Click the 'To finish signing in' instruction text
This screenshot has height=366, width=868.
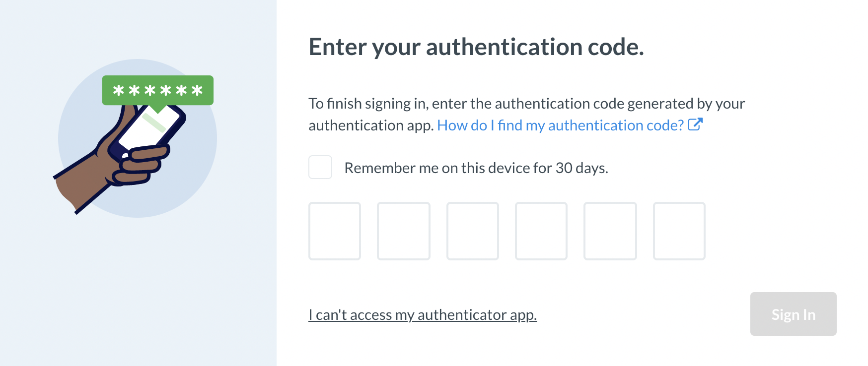526,114
